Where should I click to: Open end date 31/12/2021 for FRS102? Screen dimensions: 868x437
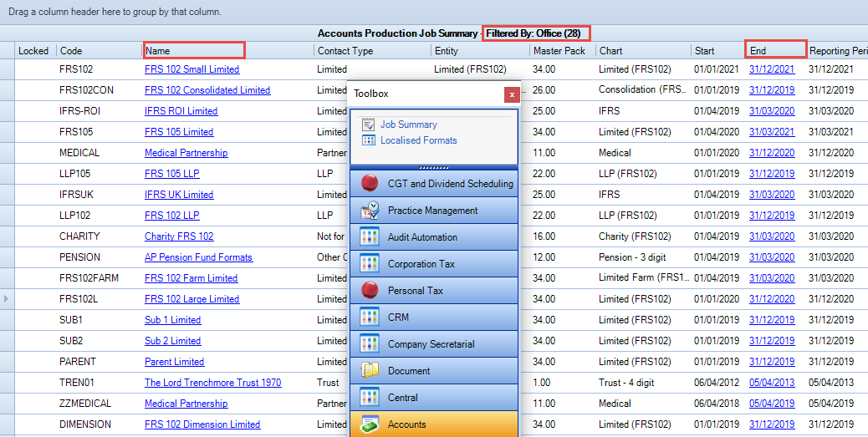(x=772, y=69)
